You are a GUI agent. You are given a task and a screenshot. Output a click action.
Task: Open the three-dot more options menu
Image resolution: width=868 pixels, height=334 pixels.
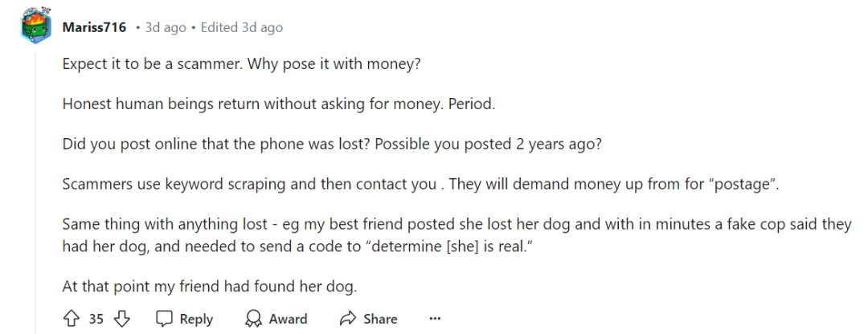435,319
